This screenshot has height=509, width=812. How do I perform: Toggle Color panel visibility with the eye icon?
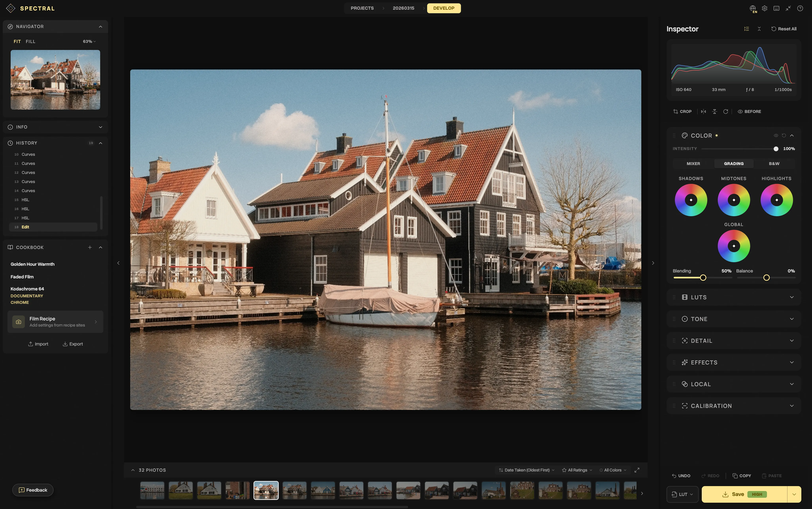(776, 135)
